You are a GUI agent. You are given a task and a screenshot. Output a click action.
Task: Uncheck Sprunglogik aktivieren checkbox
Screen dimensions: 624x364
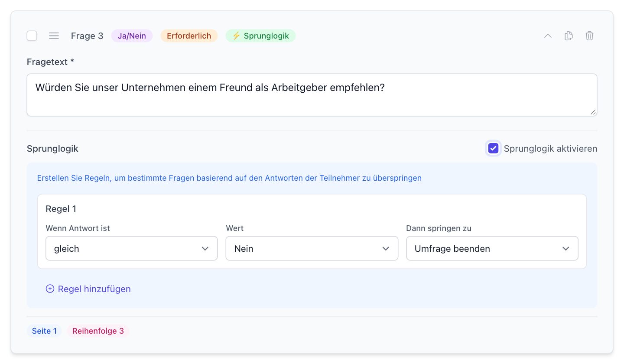coord(493,149)
